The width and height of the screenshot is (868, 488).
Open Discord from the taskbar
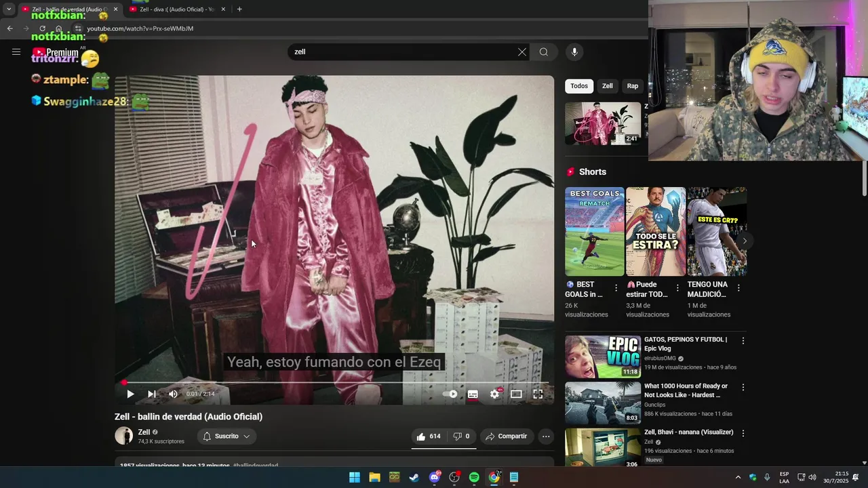[x=435, y=477]
